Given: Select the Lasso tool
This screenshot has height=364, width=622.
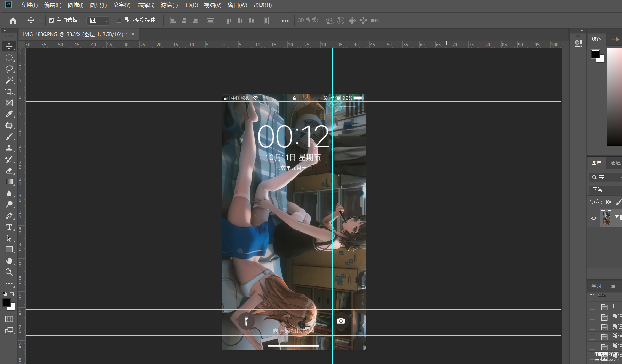Looking at the screenshot, I should pyautogui.click(x=9, y=69).
